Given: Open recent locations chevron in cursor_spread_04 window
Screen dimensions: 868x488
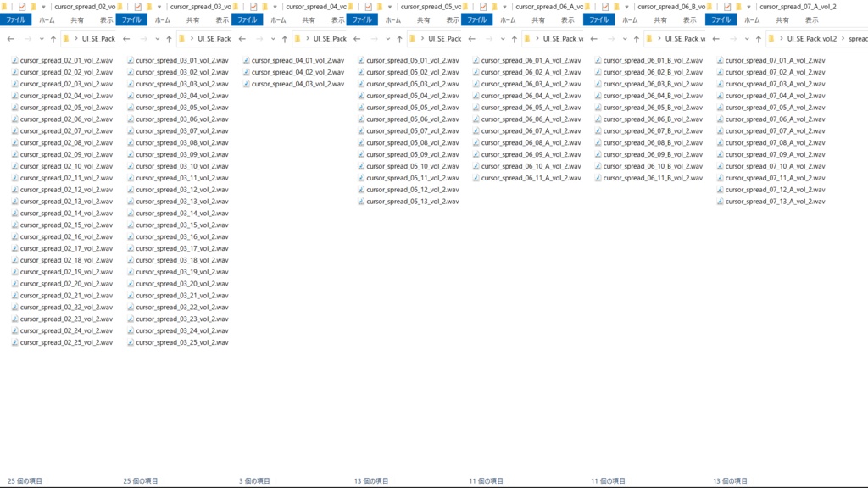Looking at the screenshot, I should coord(273,39).
